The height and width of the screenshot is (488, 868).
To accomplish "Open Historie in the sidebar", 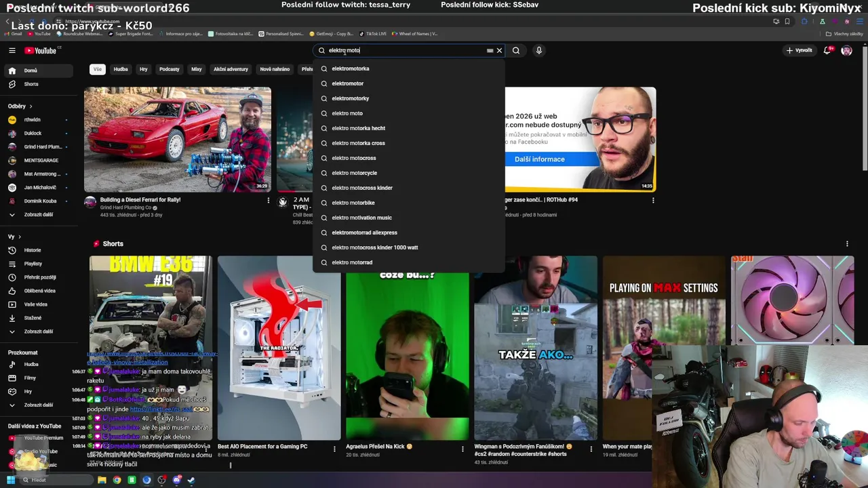I will pyautogui.click(x=39, y=250).
